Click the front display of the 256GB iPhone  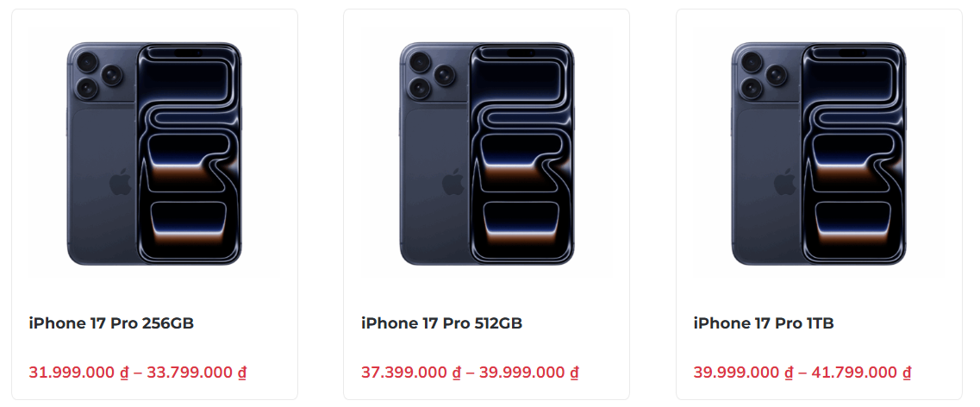point(190,153)
